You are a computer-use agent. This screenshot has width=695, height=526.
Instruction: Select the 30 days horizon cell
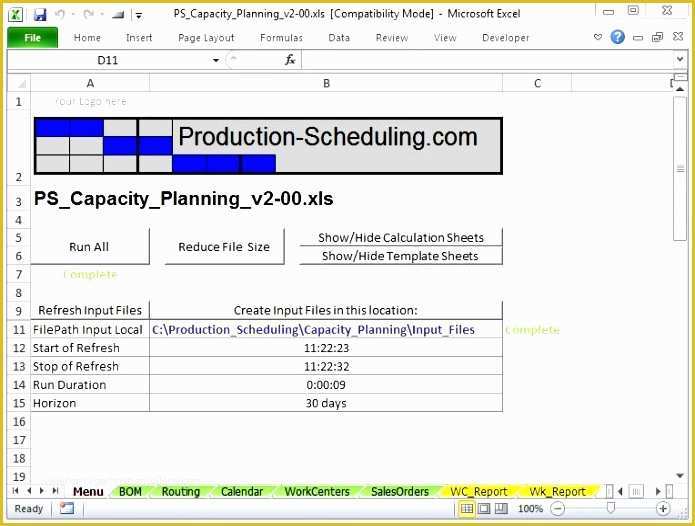[x=326, y=403]
